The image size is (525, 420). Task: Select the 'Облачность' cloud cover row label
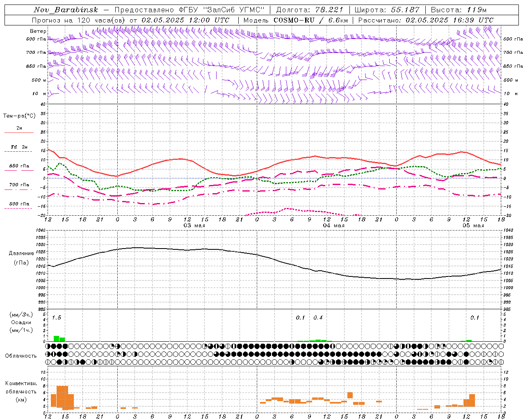[x=21, y=356]
